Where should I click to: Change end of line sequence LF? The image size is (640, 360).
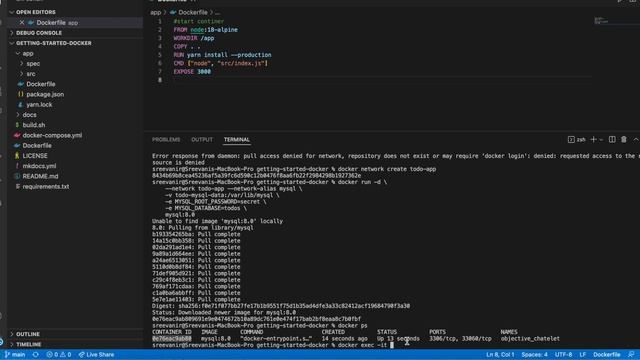(582, 355)
